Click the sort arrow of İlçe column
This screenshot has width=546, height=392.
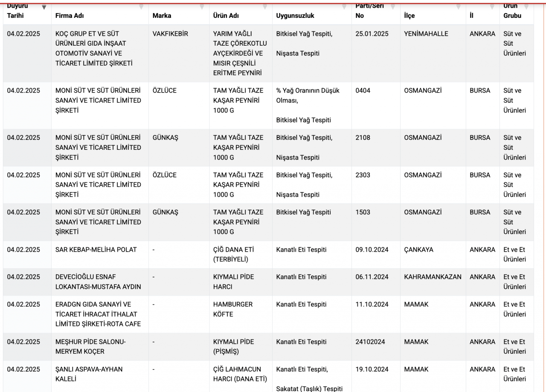pyautogui.click(x=459, y=7)
